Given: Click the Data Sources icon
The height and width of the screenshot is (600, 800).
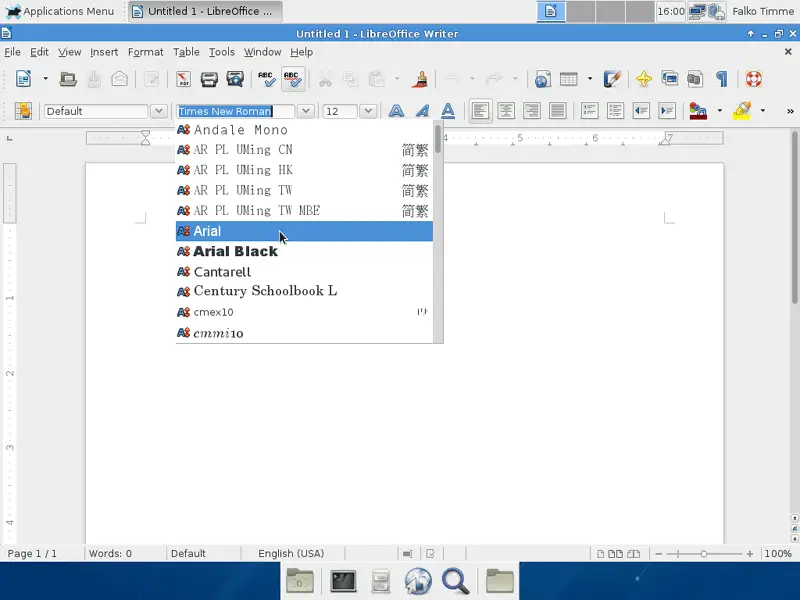Looking at the screenshot, I should [695, 79].
